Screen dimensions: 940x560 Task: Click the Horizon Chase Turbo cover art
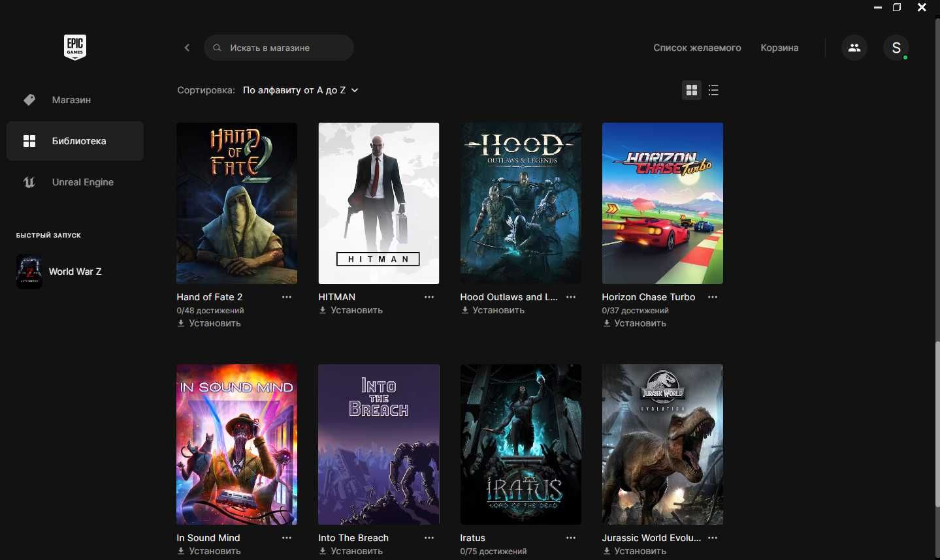click(x=662, y=203)
